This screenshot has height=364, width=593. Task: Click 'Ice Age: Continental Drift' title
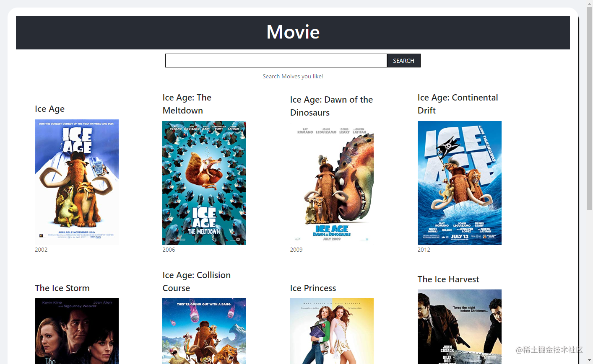click(458, 104)
